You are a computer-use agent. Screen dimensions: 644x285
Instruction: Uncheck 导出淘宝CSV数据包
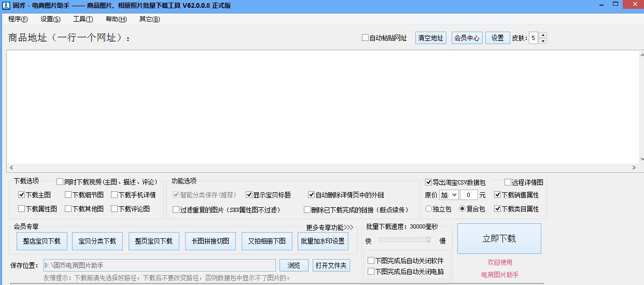(x=428, y=182)
